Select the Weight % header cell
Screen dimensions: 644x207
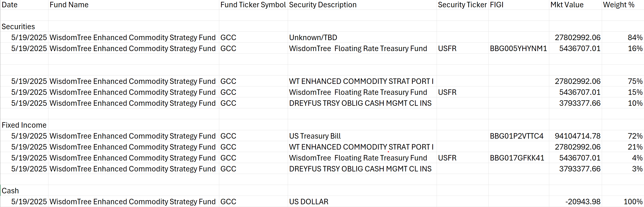tap(623, 5)
